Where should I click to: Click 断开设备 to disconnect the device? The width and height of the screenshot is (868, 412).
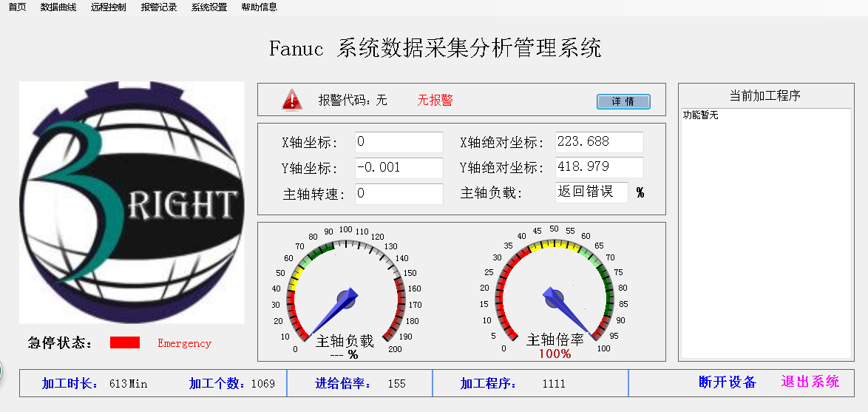click(x=728, y=382)
